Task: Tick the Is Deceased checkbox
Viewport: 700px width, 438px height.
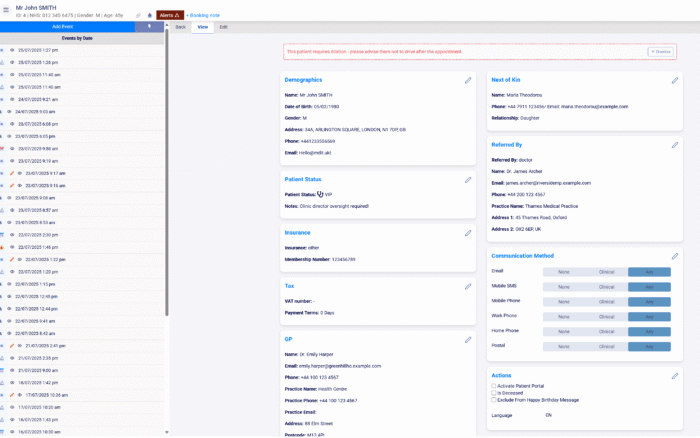Action: click(494, 393)
